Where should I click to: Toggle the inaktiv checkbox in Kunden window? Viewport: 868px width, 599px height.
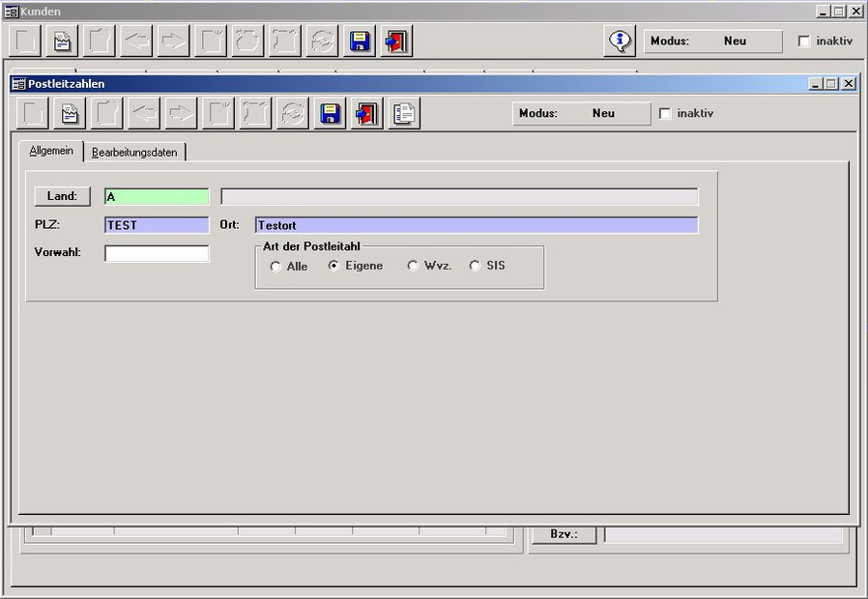tap(804, 42)
